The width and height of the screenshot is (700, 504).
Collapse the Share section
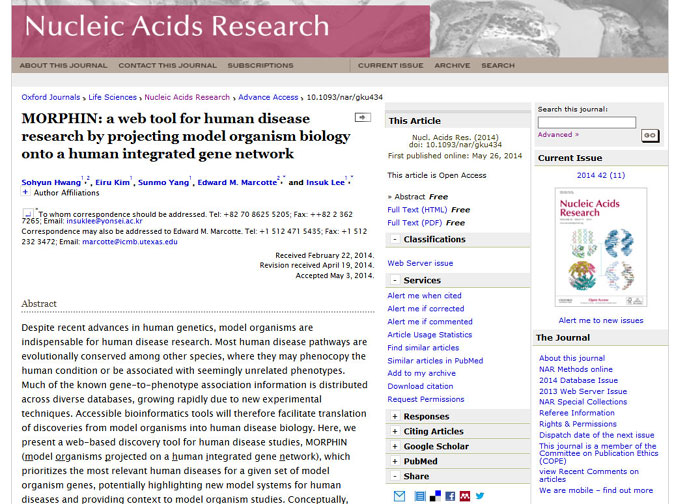(395, 476)
